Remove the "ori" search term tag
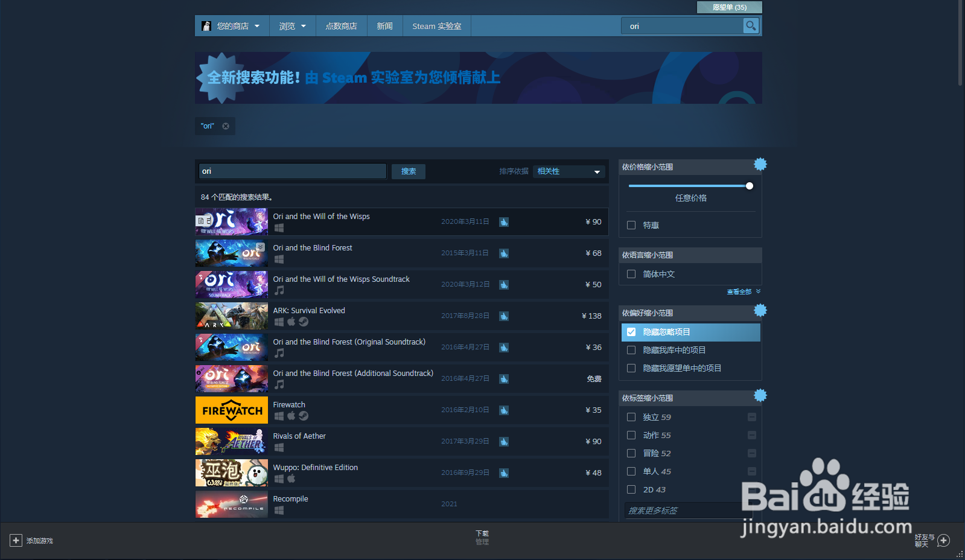Viewport: 965px width, 560px height. pos(226,126)
